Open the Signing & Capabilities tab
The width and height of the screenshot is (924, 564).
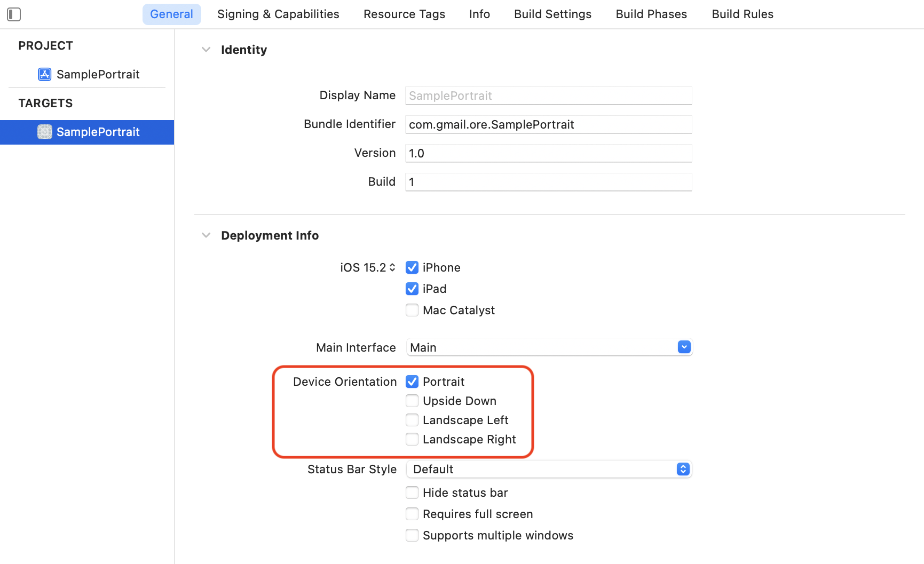point(278,14)
